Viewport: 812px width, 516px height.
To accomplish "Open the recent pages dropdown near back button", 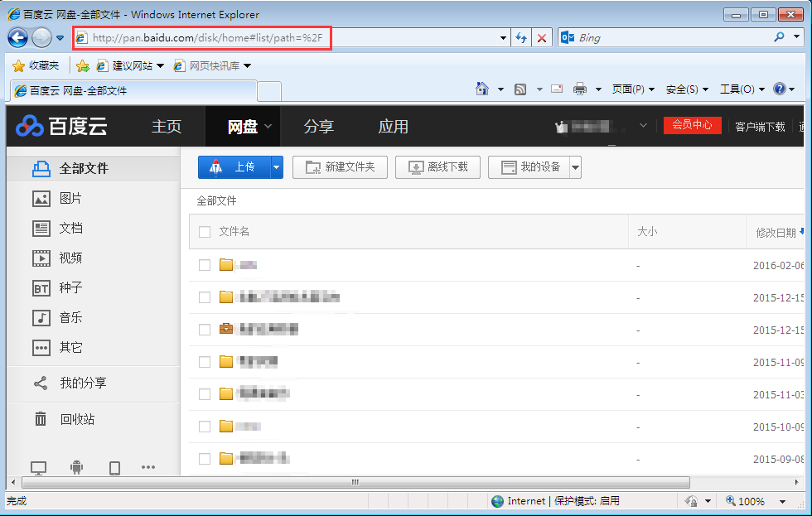I will [x=60, y=38].
